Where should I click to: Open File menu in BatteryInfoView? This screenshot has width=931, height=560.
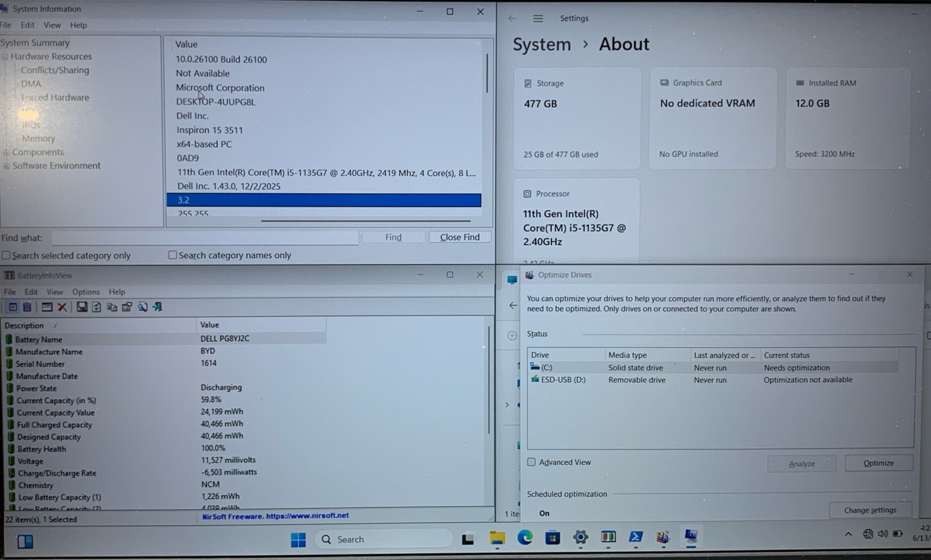click(10, 292)
